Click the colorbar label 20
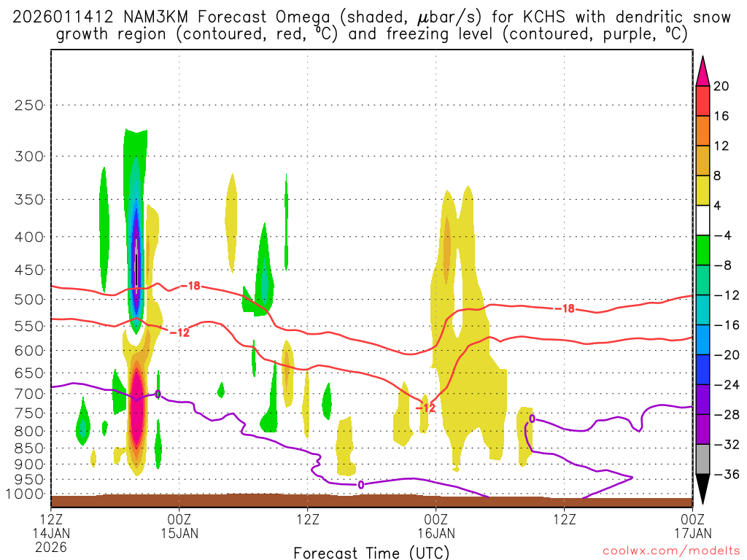Image resolution: width=747 pixels, height=560 pixels. click(x=721, y=86)
